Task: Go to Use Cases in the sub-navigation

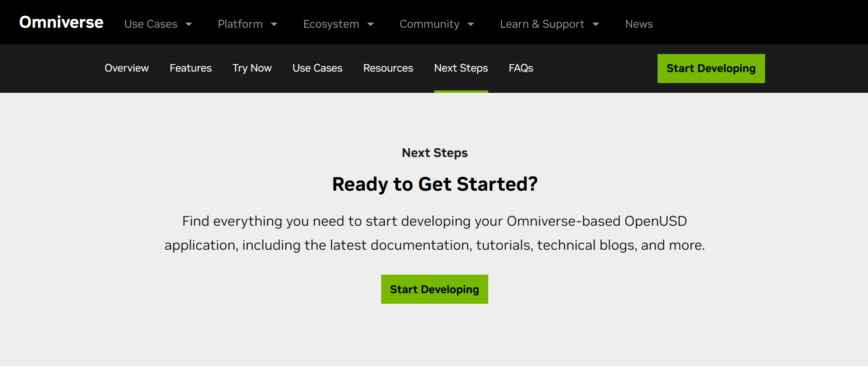Action: [317, 68]
